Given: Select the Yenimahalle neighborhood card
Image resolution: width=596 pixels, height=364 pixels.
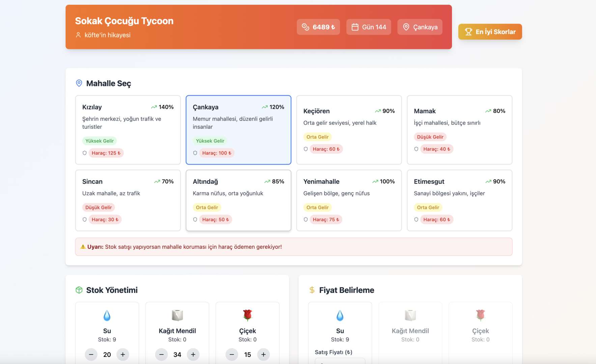Looking at the screenshot, I should pyautogui.click(x=349, y=200).
